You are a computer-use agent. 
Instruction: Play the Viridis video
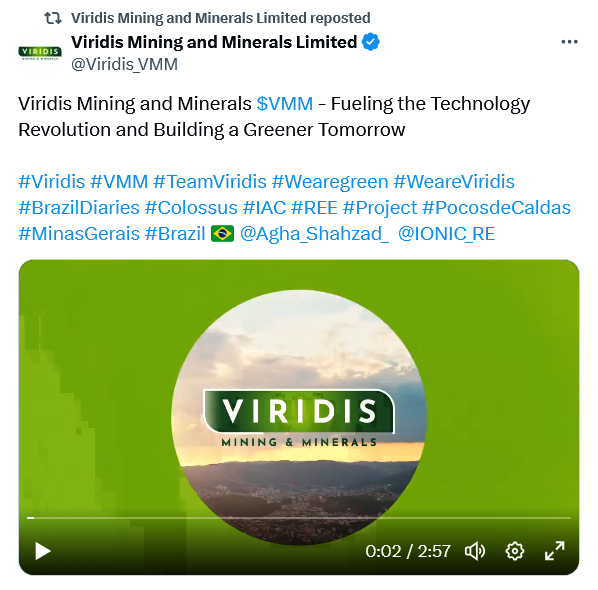(x=43, y=551)
